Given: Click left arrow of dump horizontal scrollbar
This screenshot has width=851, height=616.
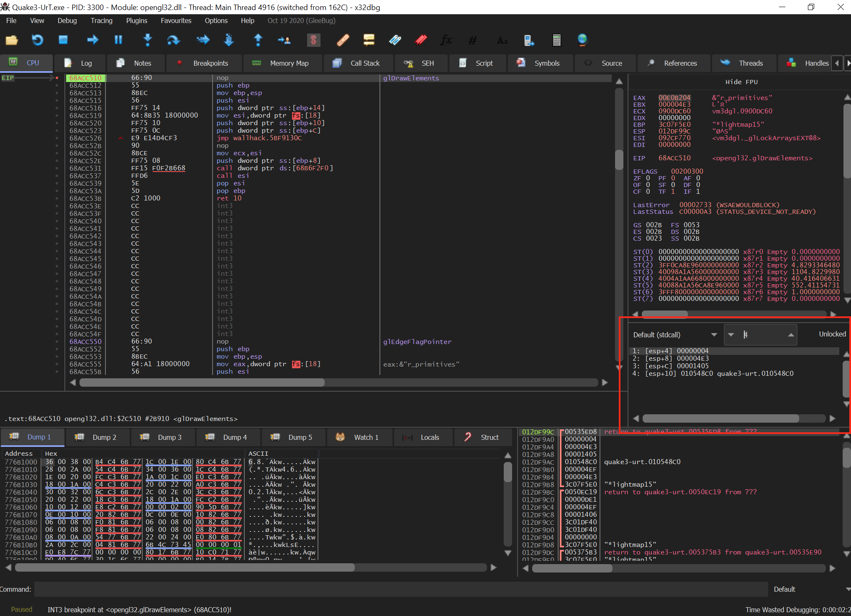Looking at the screenshot, I should coord(8,567).
